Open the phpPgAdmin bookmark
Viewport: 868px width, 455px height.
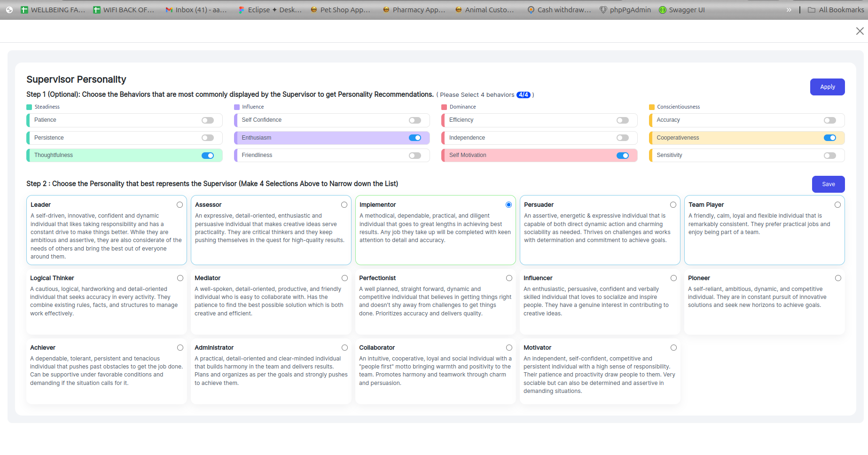[x=626, y=10]
